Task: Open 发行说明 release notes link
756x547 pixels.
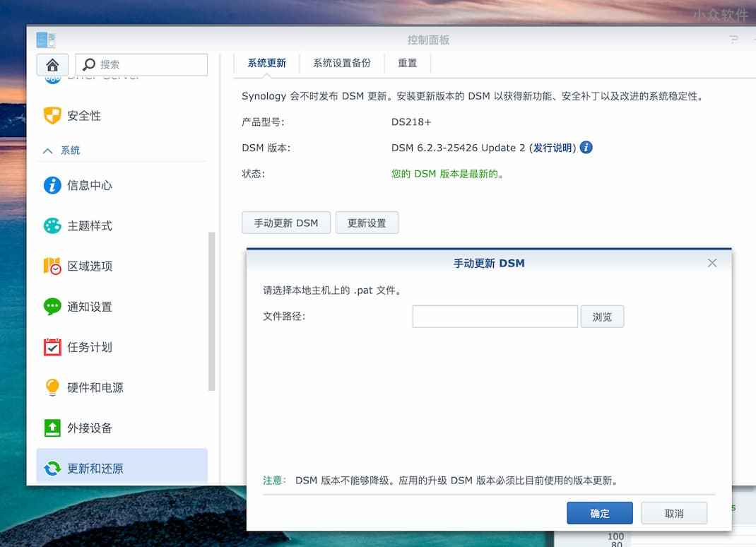Action: (553, 148)
